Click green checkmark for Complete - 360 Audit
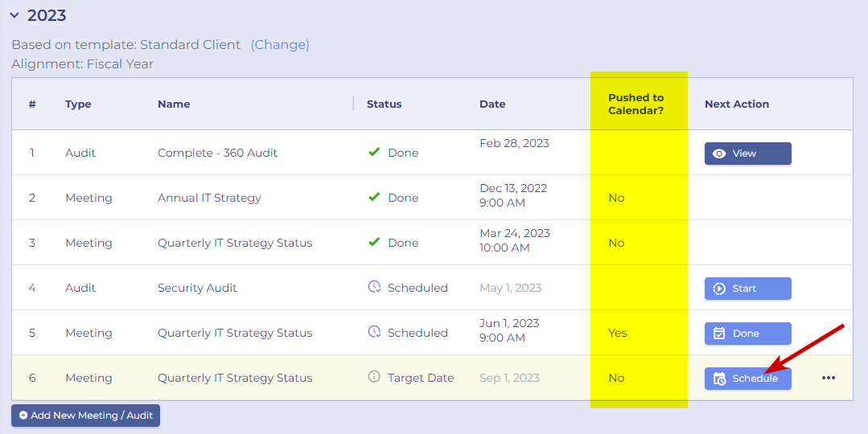 (374, 151)
